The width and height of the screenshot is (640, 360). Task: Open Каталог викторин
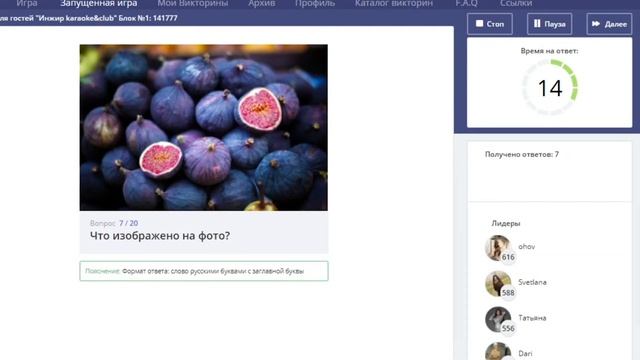pyautogui.click(x=393, y=3)
